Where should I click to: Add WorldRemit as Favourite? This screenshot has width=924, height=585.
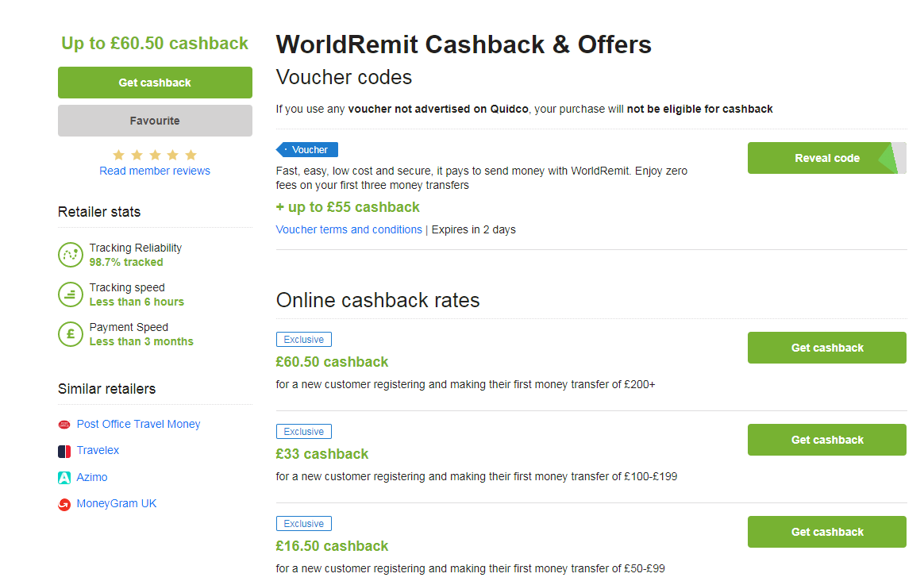point(155,121)
